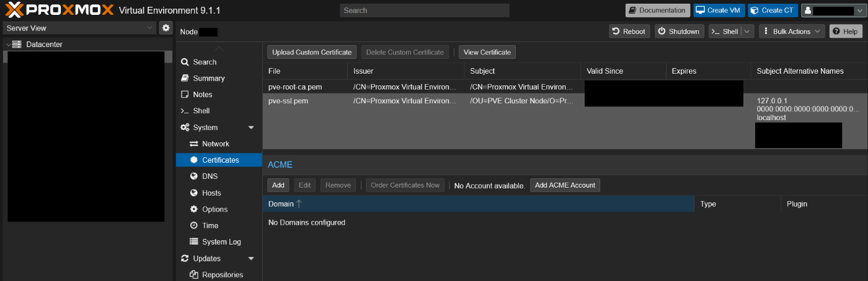Click the Summary book icon

tap(185, 78)
